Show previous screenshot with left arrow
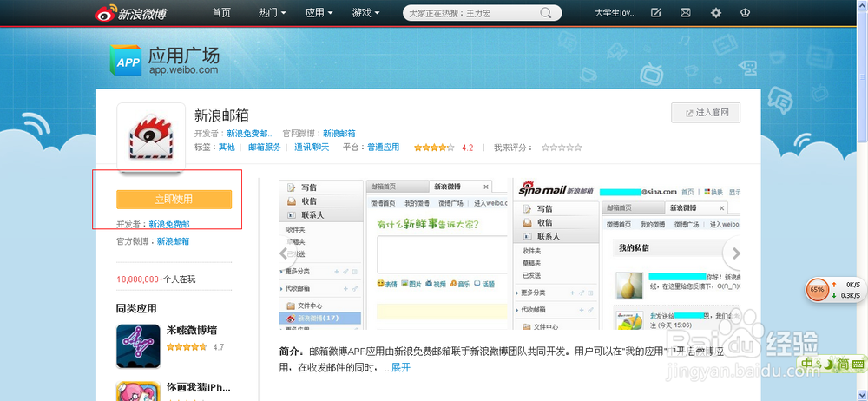This screenshot has height=401, width=868. point(284,253)
